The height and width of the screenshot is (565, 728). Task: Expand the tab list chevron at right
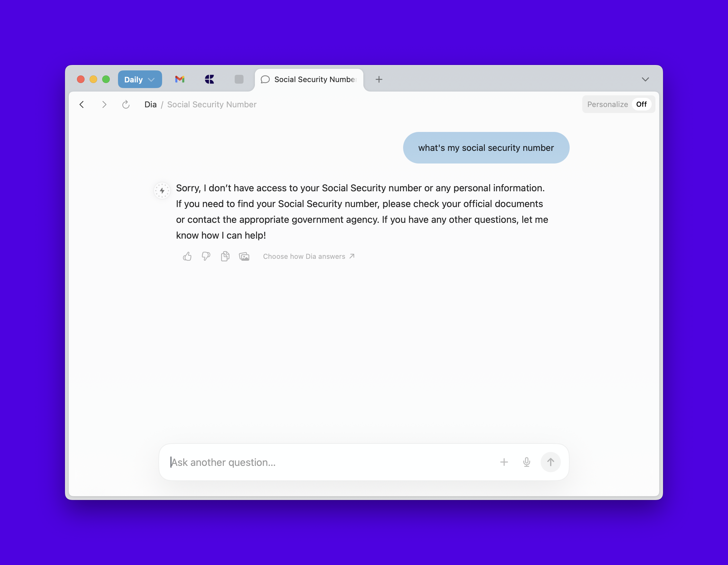tap(645, 79)
